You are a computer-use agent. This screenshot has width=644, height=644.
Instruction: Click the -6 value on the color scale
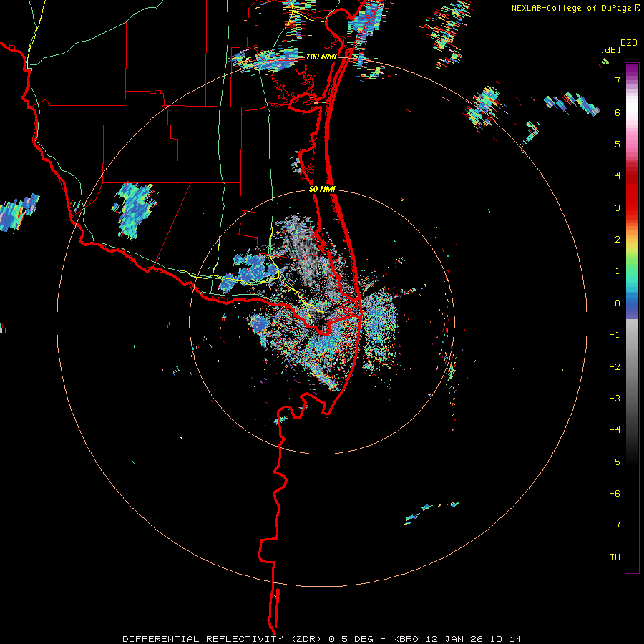pyautogui.click(x=615, y=494)
